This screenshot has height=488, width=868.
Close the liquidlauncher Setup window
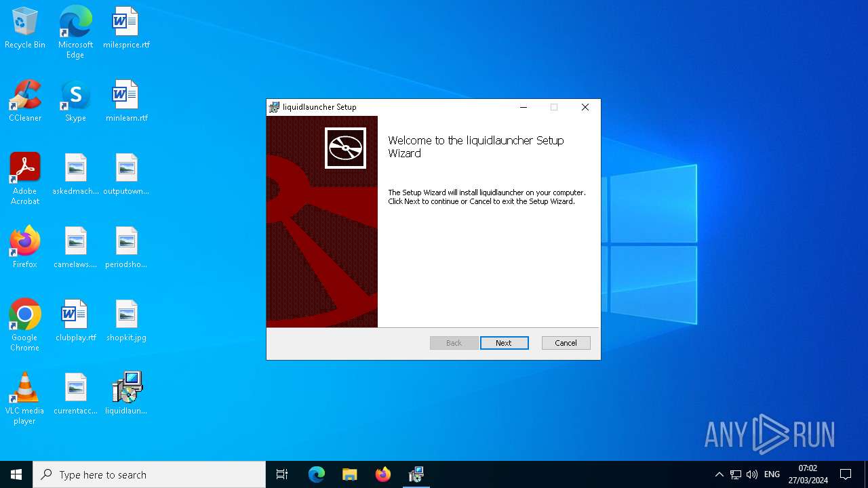coord(585,107)
